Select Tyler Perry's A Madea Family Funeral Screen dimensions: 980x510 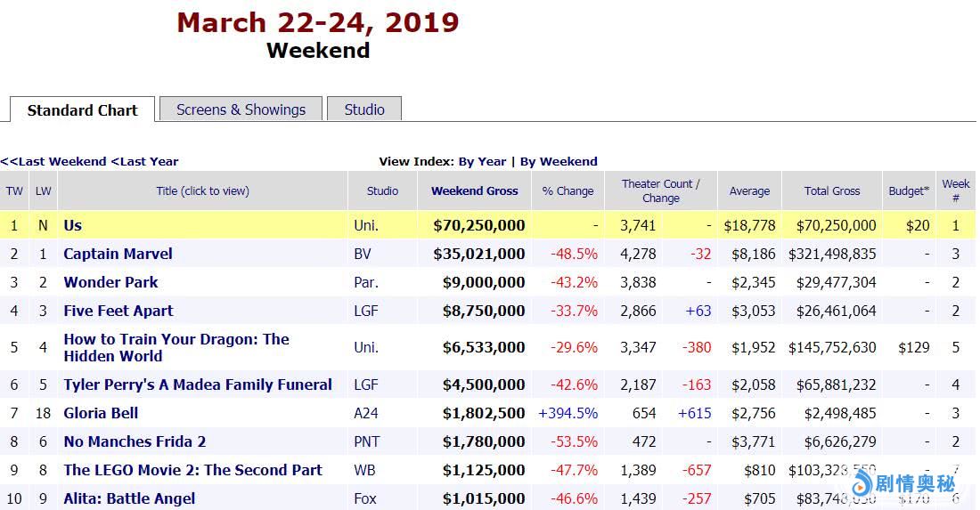pos(198,385)
